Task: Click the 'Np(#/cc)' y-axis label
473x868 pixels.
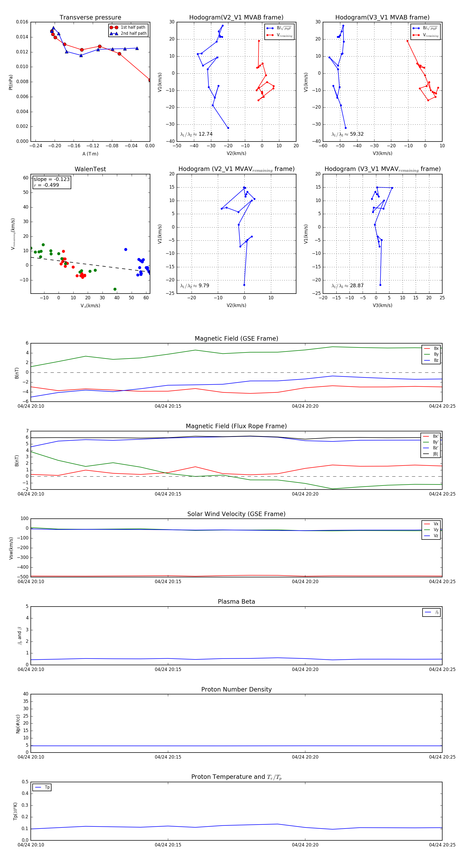Action: tap(18, 724)
